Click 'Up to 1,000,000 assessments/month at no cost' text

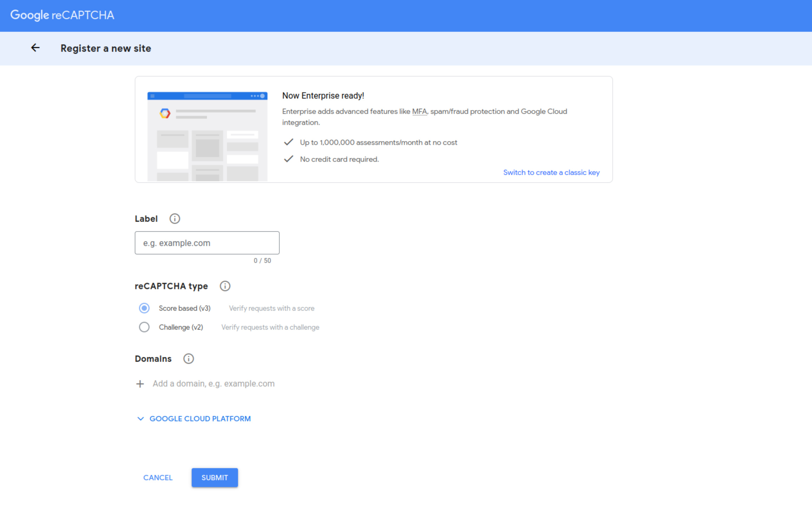click(x=378, y=142)
